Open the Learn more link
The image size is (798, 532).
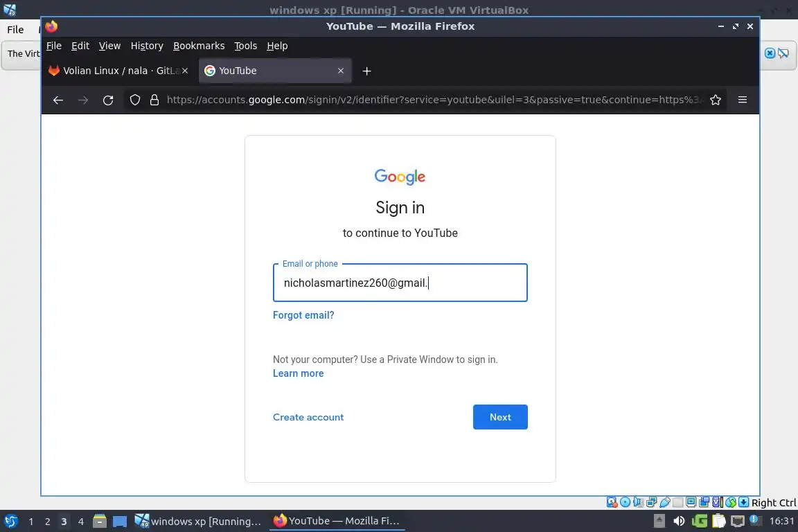click(299, 373)
